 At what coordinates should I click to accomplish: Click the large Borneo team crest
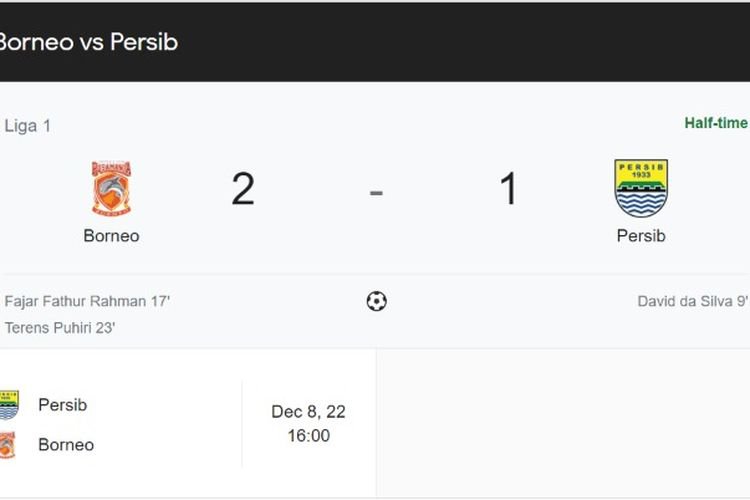[x=111, y=188]
